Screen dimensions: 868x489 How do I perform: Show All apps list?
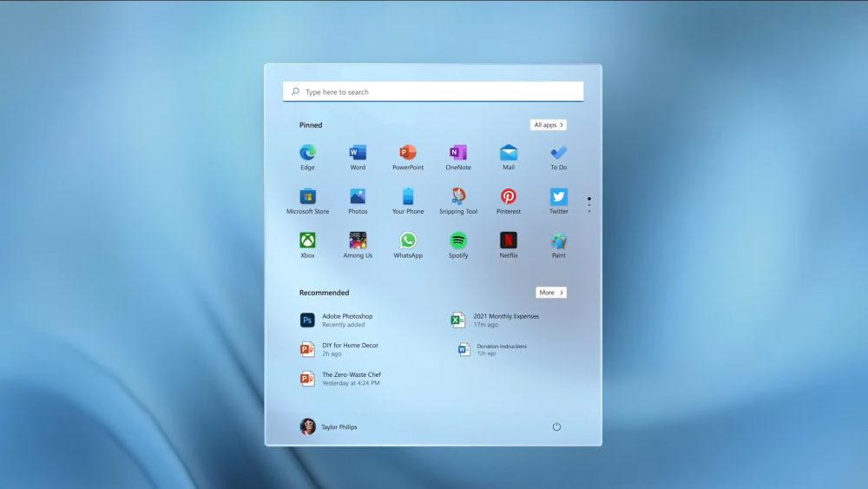tap(548, 124)
